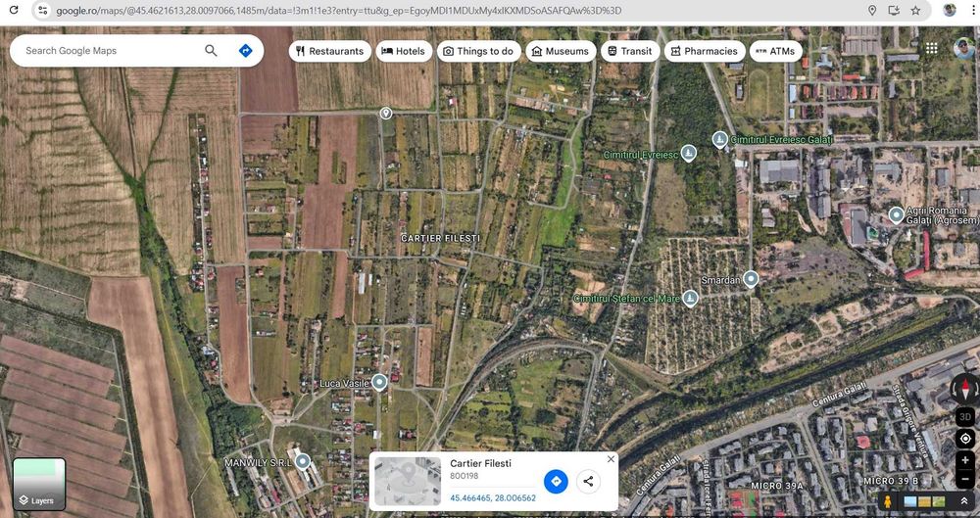
Task: Zoom in with the plus button
Action: (965, 460)
